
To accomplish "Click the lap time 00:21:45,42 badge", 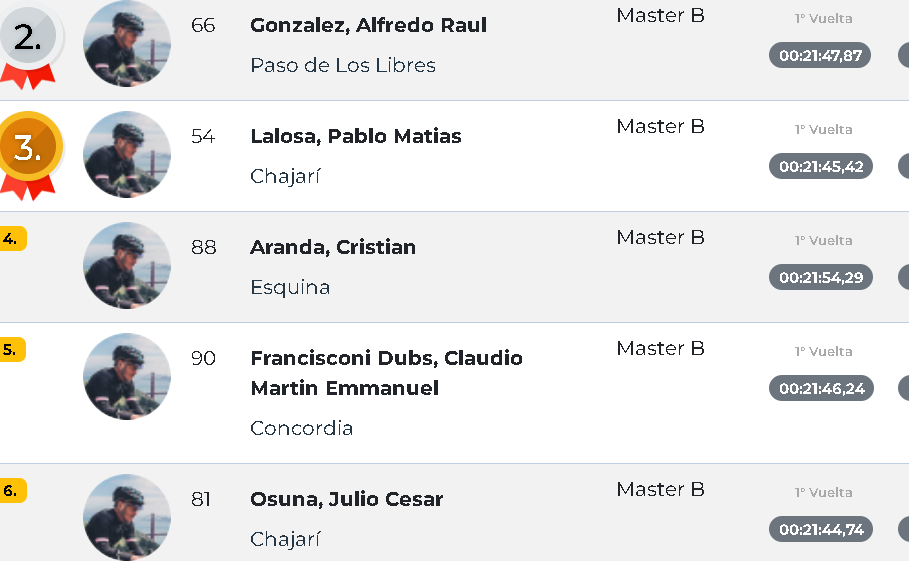I will pyautogui.click(x=820, y=166).
